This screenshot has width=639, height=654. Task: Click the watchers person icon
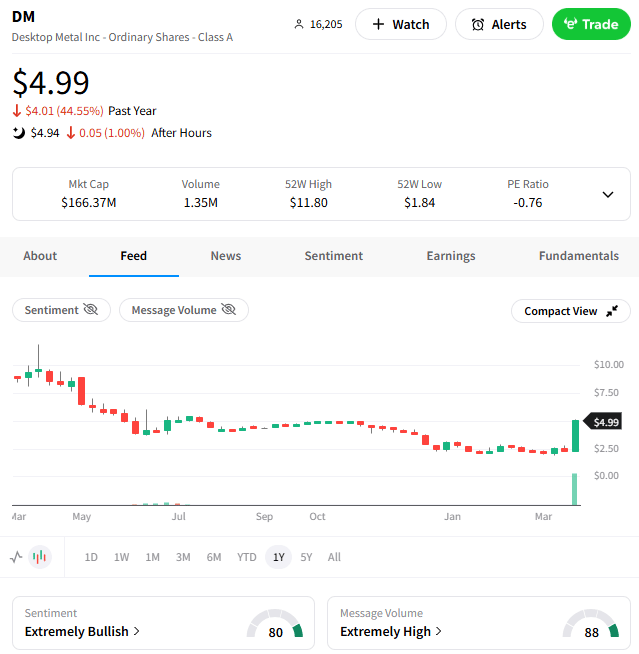point(299,24)
